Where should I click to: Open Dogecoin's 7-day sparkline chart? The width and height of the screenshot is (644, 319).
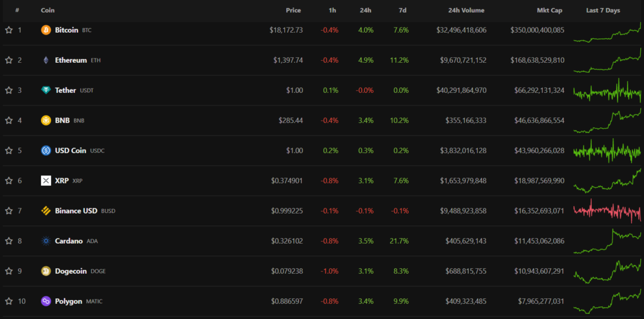coord(607,271)
